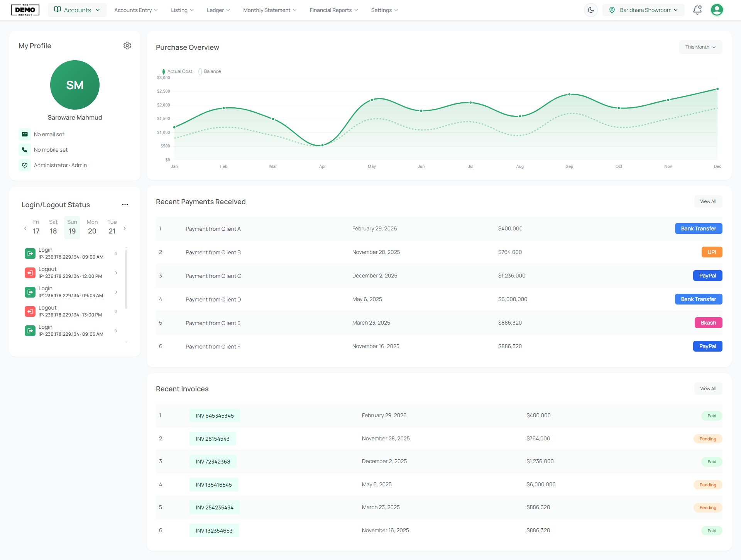Click the first Login entry icon

(x=30, y=254)
